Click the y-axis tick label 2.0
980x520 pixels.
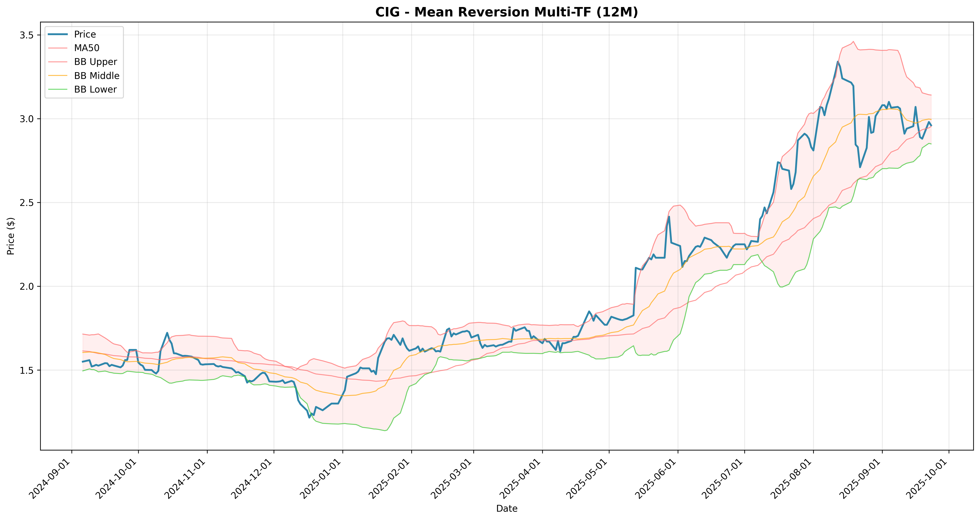tap(27, 286)
